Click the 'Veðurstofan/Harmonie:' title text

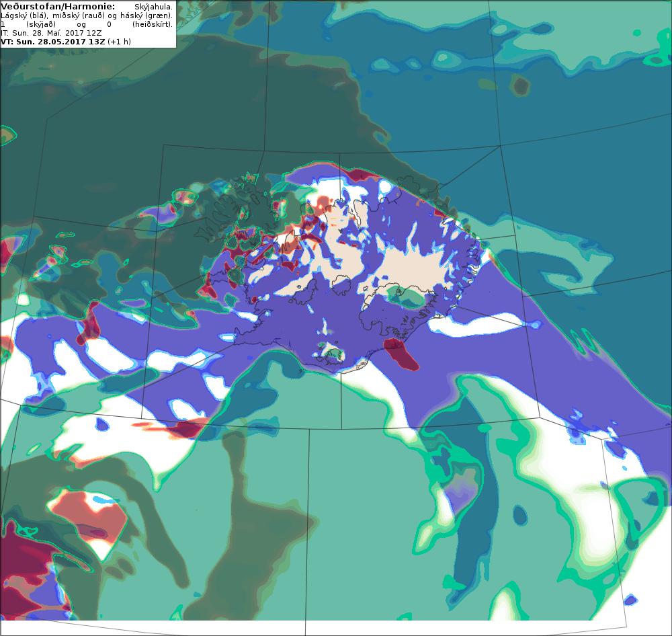(x=58, y=7)
